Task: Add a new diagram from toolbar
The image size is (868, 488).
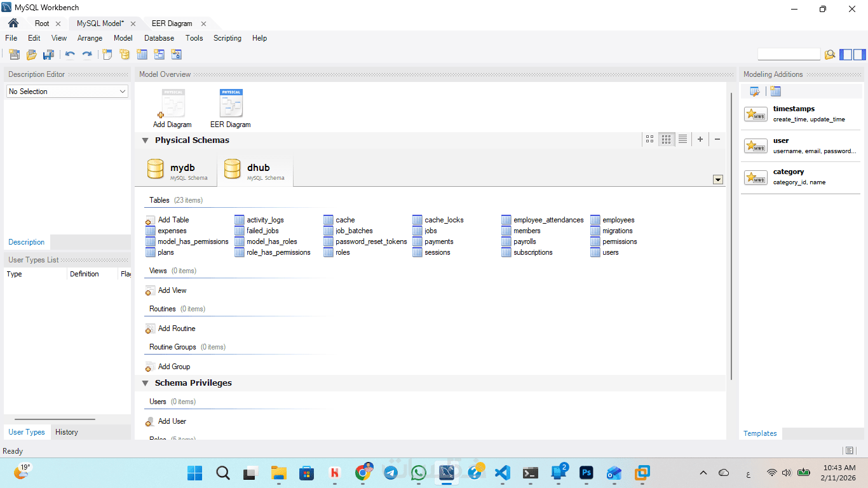Action: (x=107, y=55)
